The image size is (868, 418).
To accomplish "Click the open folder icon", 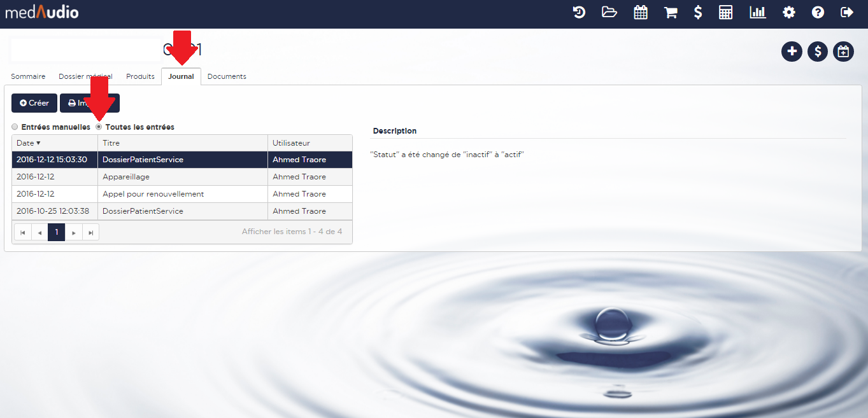I will [x=609, y=13].
